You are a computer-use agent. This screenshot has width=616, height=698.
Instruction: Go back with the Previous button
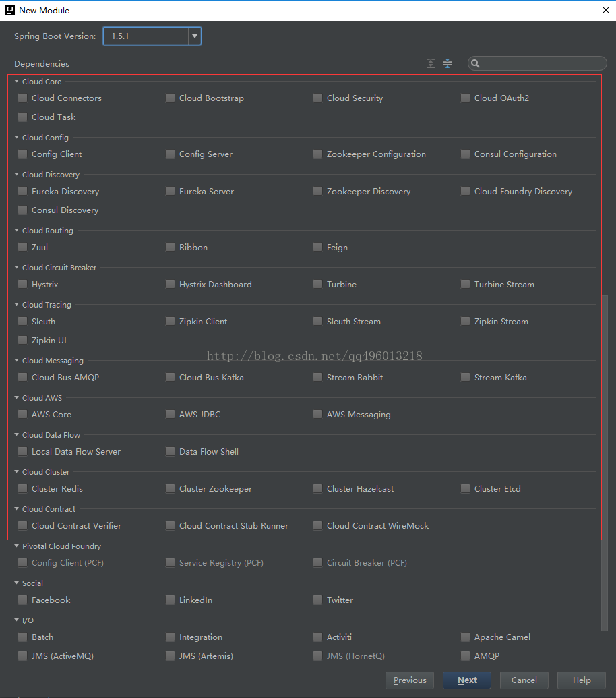[x=410, y=680]
